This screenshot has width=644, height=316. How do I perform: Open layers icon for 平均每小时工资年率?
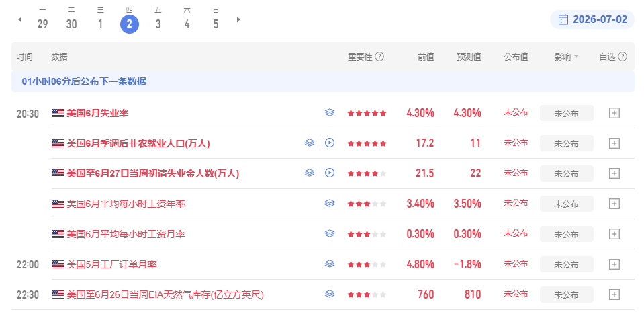330,203
